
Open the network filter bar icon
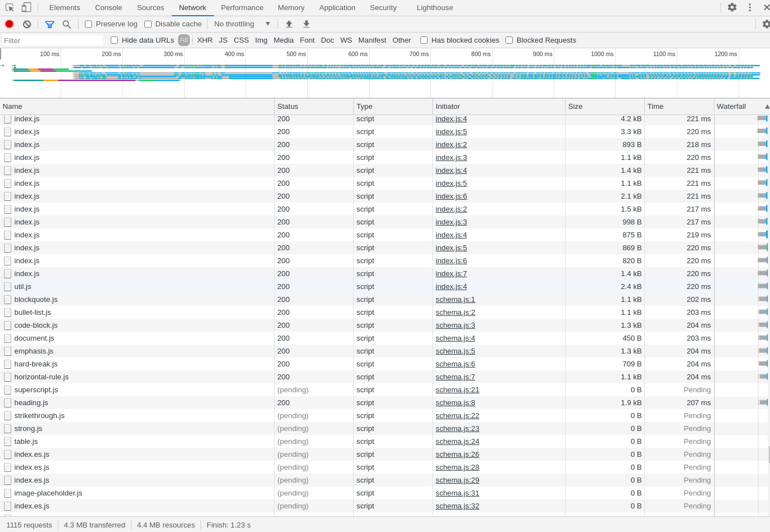[x=49, y=24]
